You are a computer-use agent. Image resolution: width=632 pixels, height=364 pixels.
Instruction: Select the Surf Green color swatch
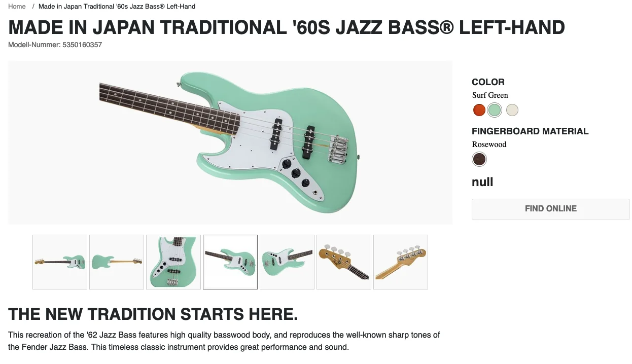click(x=495, y=110)
